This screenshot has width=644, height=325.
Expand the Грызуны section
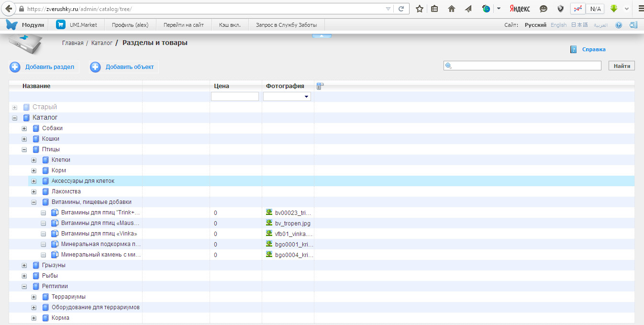tap(24, 265)
